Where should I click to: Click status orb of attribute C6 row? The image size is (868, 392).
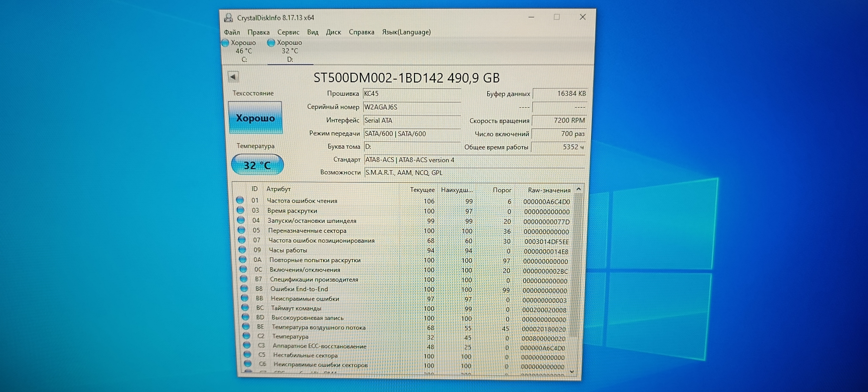point(248,363)
